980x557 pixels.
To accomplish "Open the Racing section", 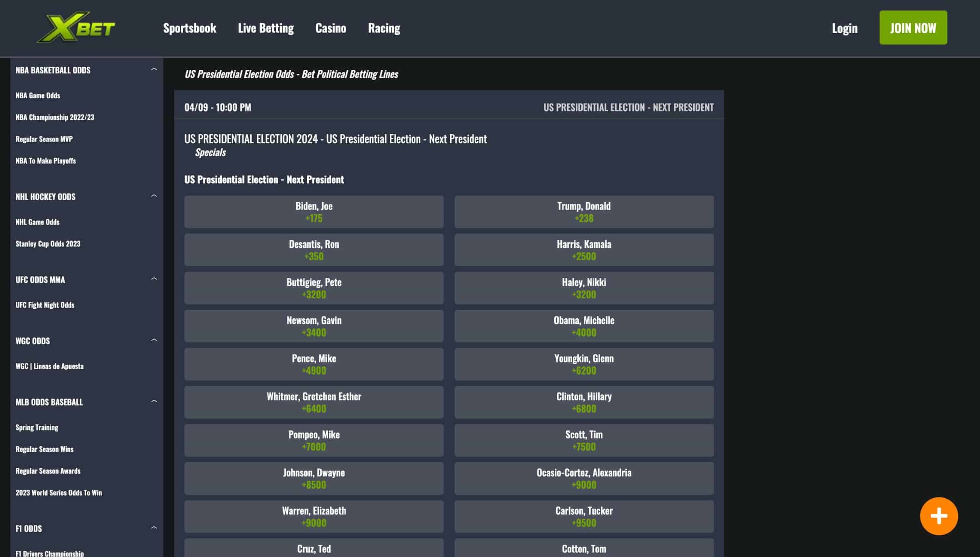I will (384, 28).
